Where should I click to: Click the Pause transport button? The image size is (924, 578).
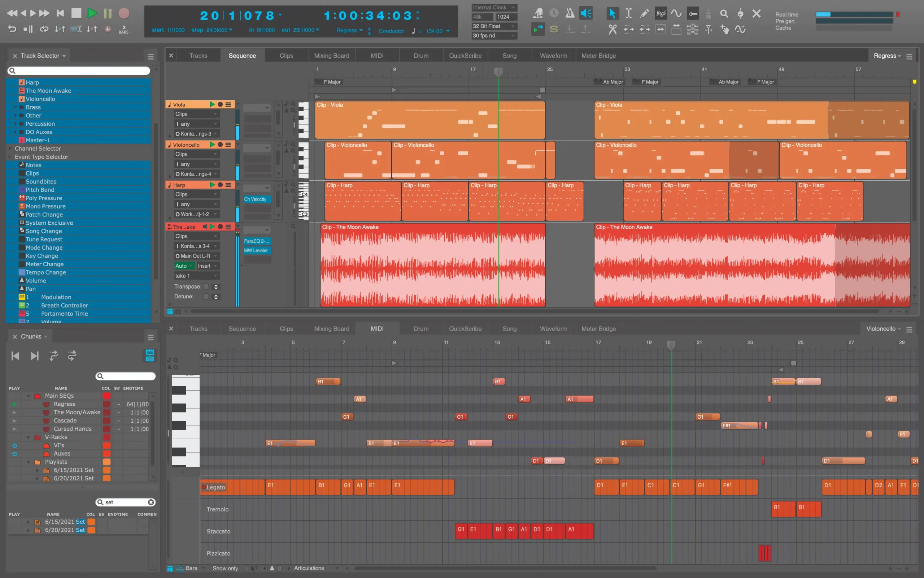[108, 13]
